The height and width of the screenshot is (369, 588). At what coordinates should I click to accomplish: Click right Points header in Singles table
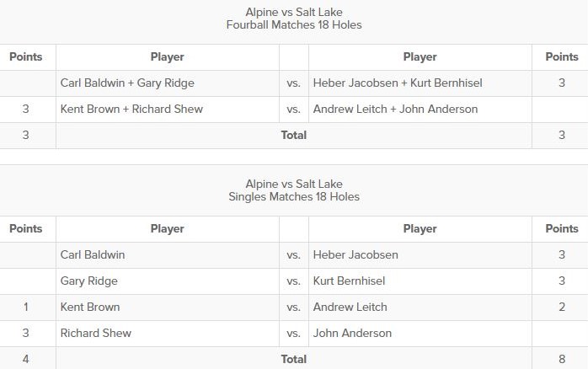[x=562, y=229]
